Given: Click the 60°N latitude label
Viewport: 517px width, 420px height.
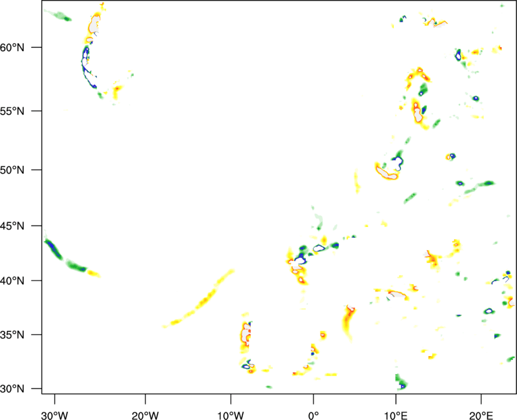Looking at the screenshot, I should [x=12, y=48].
